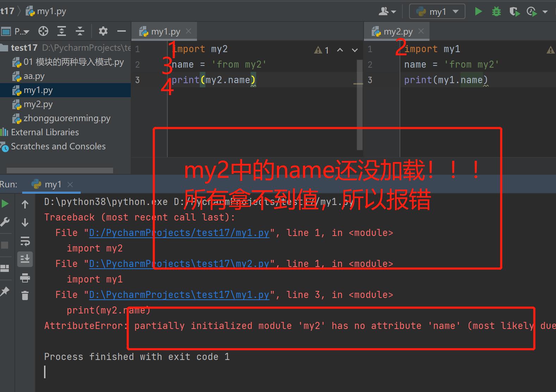Go down the stack trace
The image size is (556, 392).
tap(25, 223)
